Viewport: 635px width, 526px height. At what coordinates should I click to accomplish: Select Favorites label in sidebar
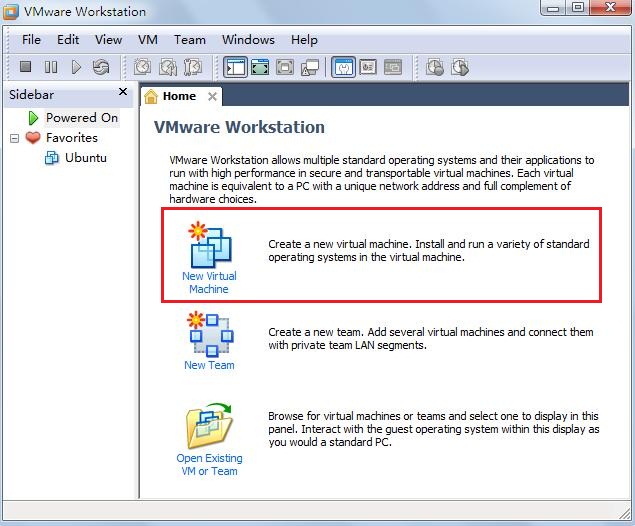click(72, 138)
